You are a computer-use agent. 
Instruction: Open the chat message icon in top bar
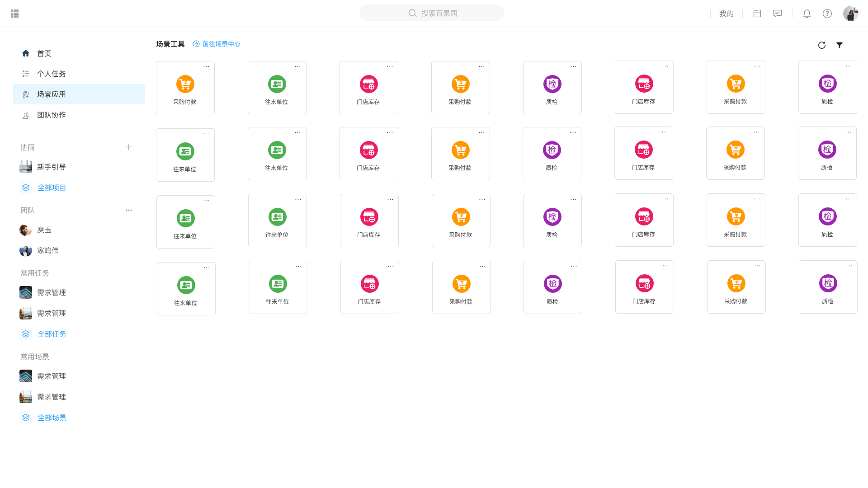778,14
